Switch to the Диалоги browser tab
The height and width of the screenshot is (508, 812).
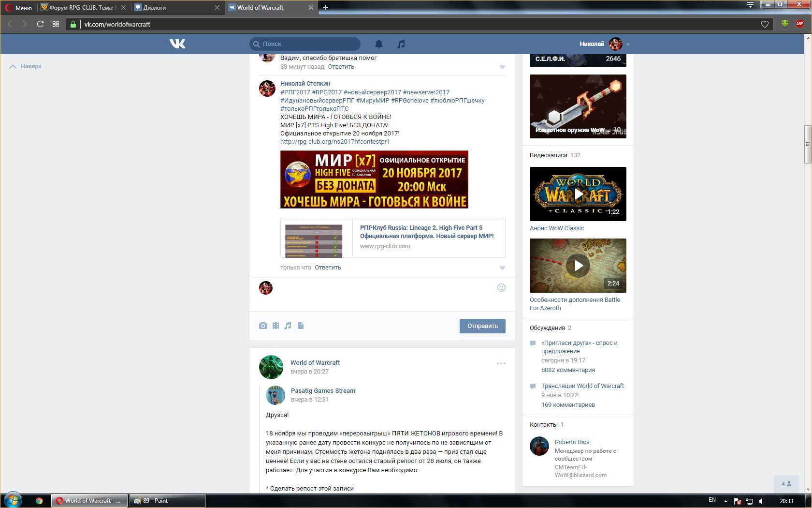[x=177, y=8]
